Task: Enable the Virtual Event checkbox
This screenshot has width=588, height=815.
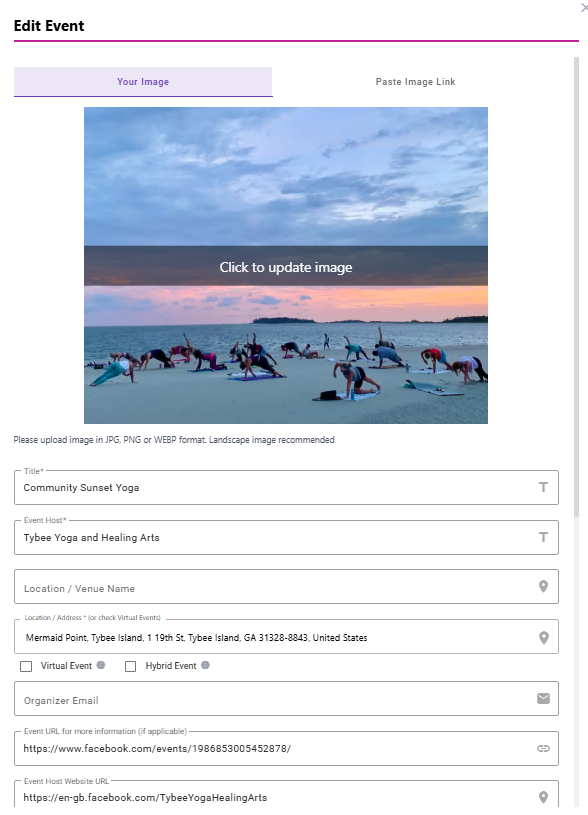Action: tap(26, 666)
